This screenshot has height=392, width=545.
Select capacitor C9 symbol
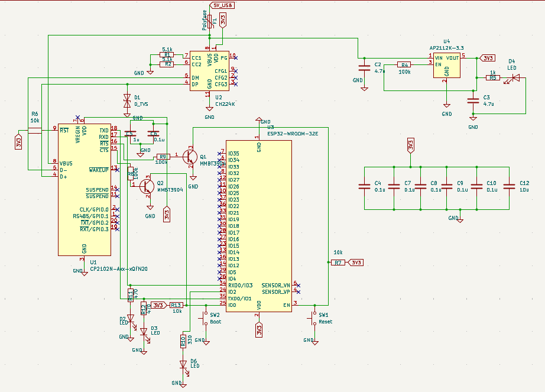447,187
